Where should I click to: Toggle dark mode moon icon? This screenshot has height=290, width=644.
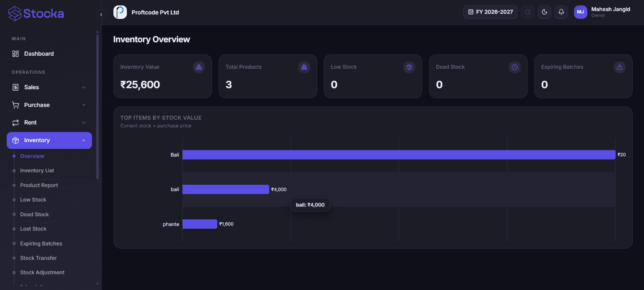point(545,12)
